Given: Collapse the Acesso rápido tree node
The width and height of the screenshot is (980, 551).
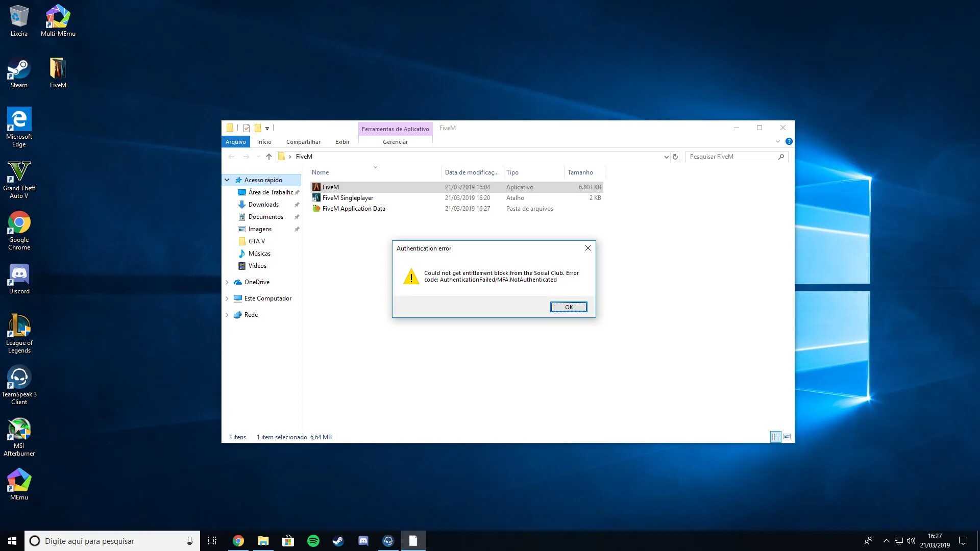Looking at the screenshot, I should 227,180.
